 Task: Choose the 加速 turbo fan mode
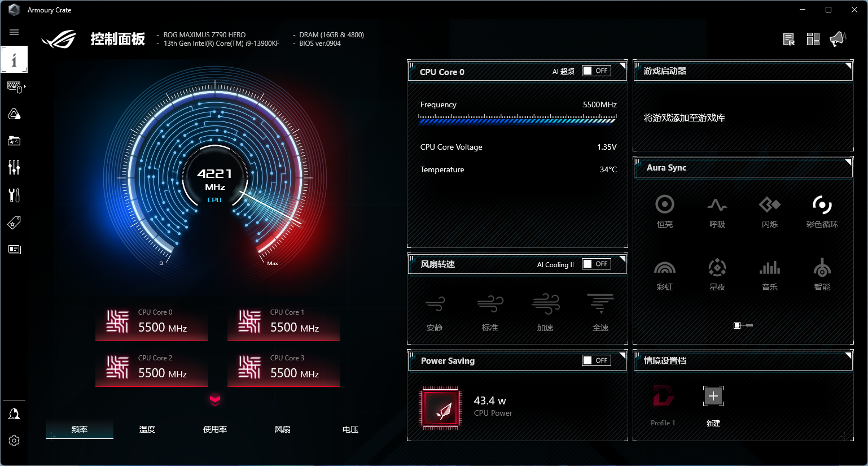click(545, 312)
